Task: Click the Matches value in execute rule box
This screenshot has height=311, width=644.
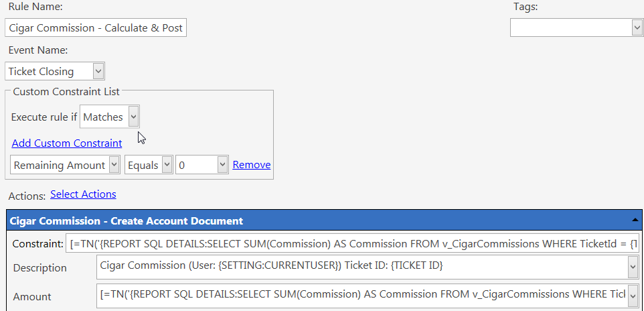Action: [x=103, y=117]
